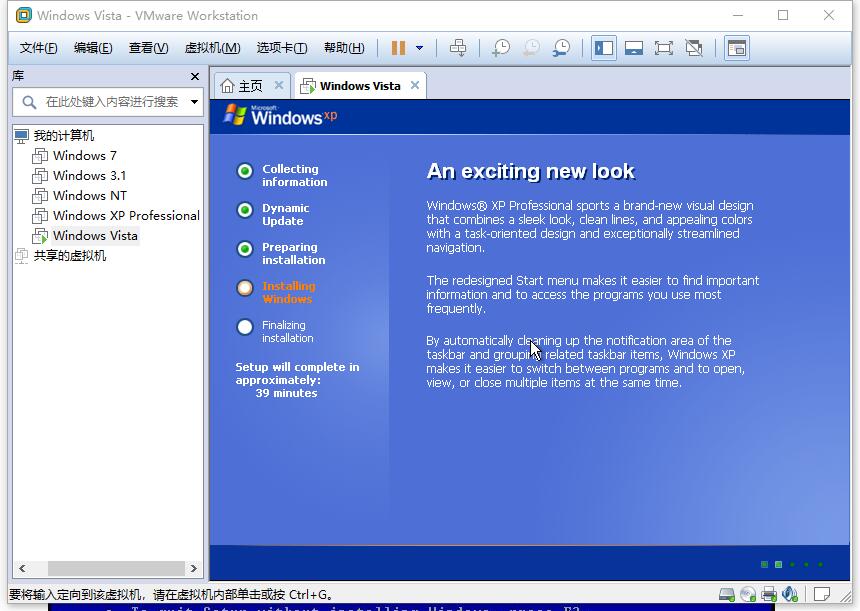
Task: Close the Windows Vista tab
Action: tap(415, 86)
